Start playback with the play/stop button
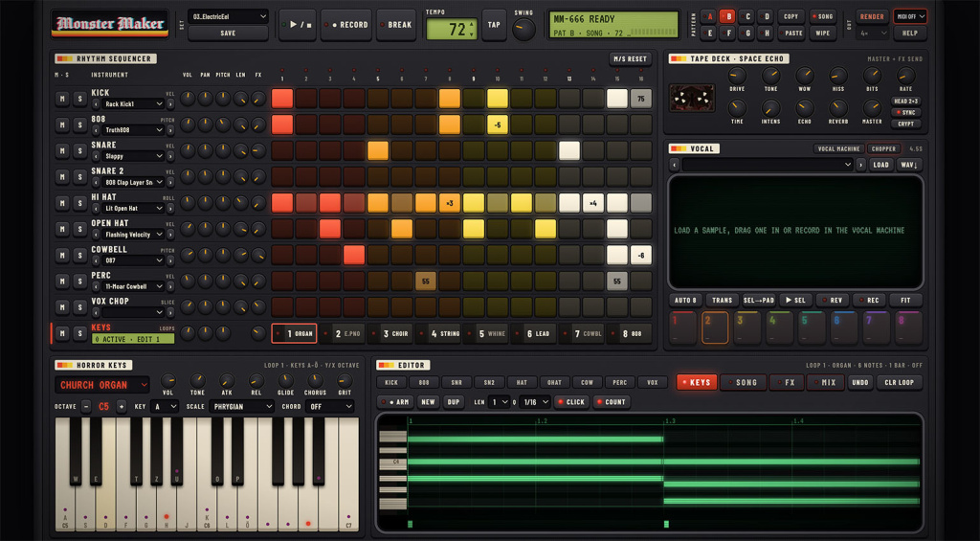980x541 pixels. [298, 25]
